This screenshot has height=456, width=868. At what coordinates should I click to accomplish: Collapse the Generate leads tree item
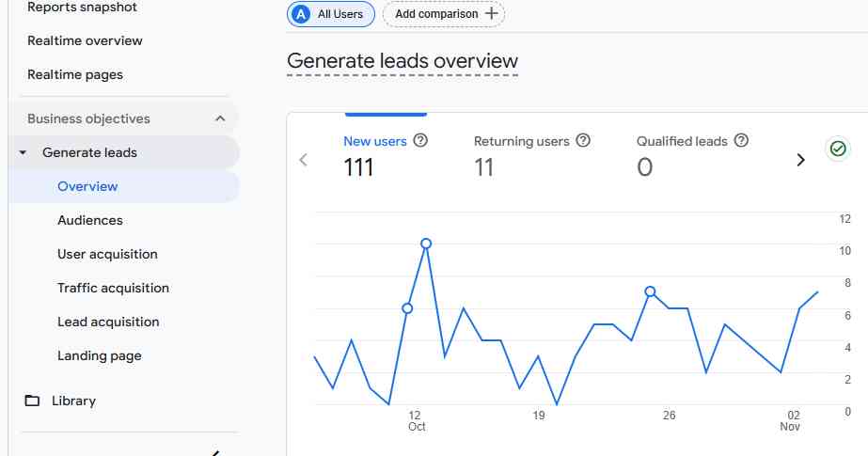(23, 152)
